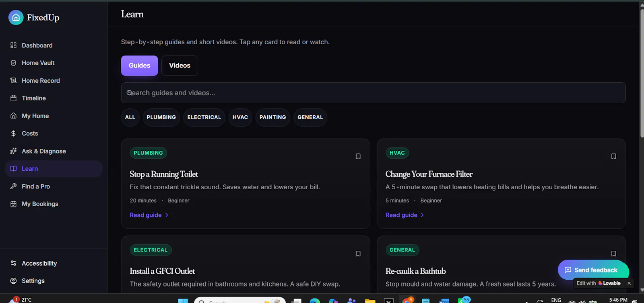Focus the search guides and videos field
Viewport: 644px width, 303px height.
pyautogui.click(x=373, y=93)
